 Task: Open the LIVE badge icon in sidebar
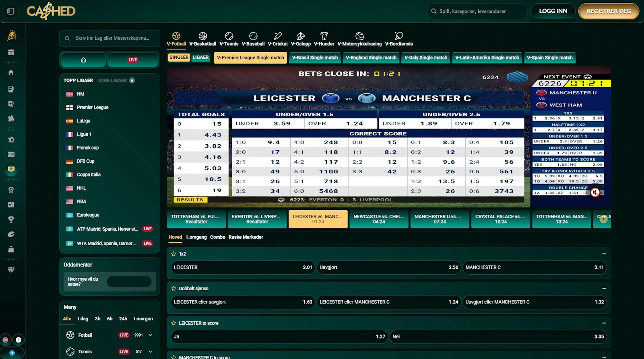(x=11, y=154)
